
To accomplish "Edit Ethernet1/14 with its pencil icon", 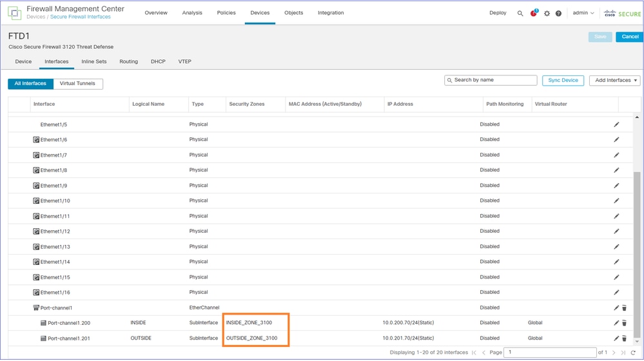I will (x=616, y=262).
